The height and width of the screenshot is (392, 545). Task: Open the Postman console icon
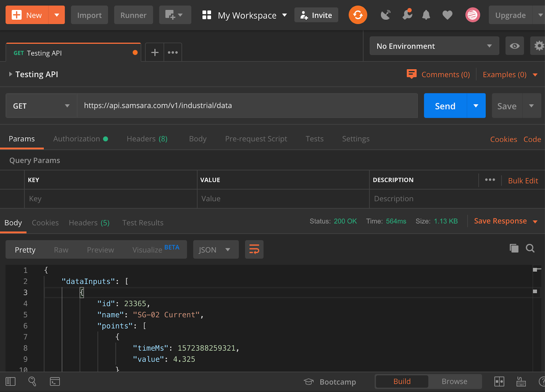point(55,381)
